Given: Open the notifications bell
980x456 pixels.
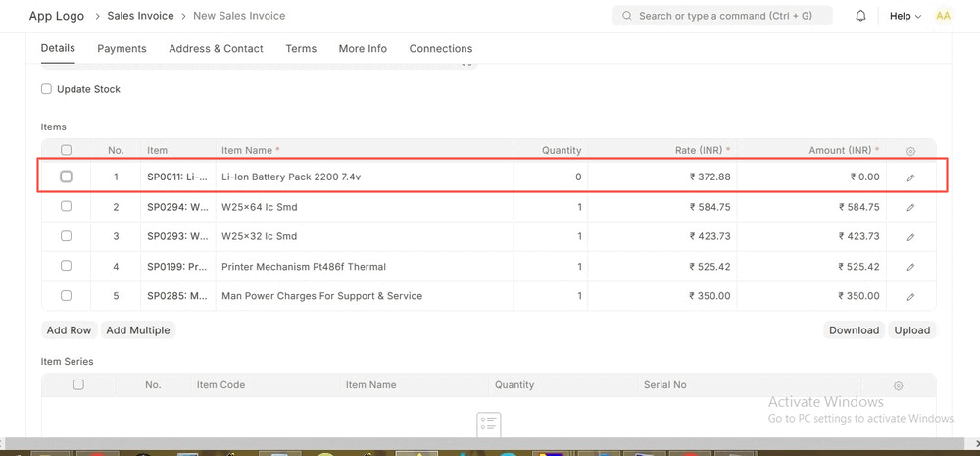Looking at the screenshot, I should 860,16.
